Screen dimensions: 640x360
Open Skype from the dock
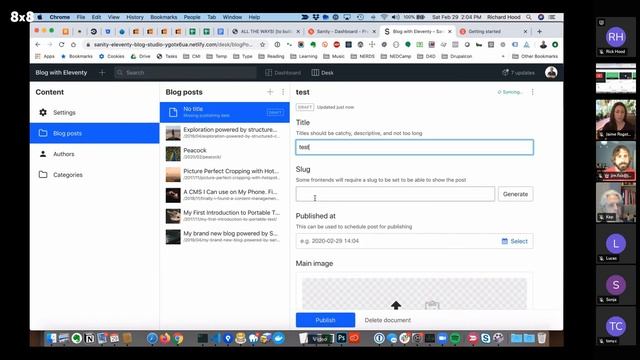click(485, 338)
